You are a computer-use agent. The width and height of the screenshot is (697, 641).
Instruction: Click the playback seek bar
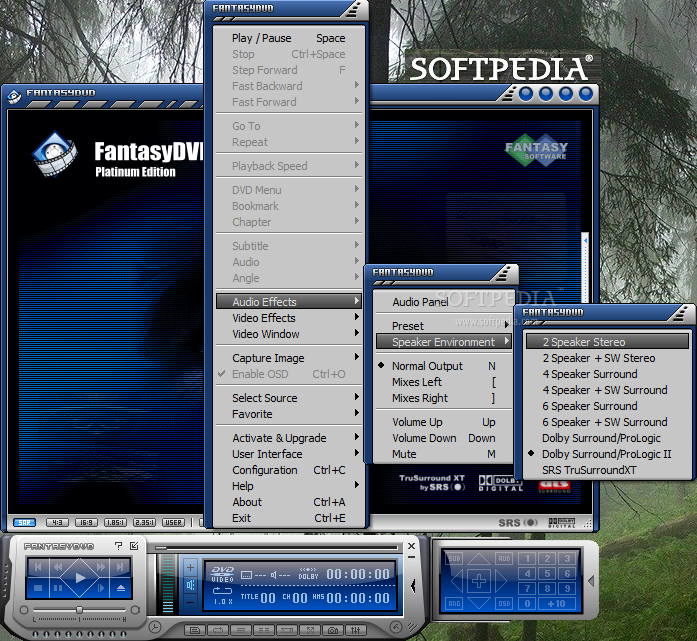(276, 548)
